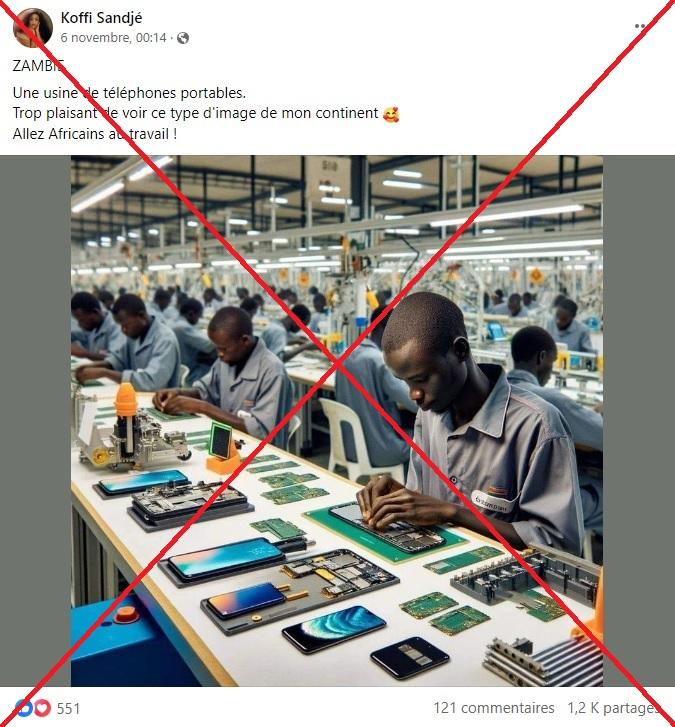The height and width of the screenshot is (727, 675).
Task: Click the red heart Love reaction icon
Action: click(x=43, y=708)
